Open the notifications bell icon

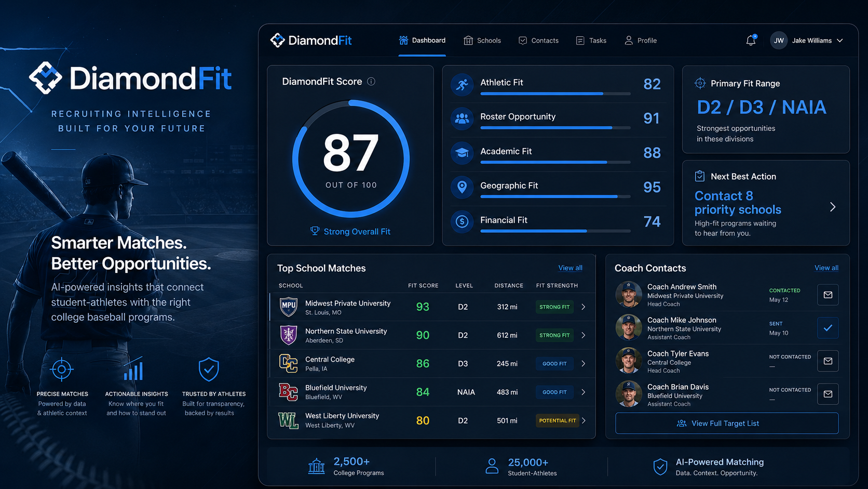coord(751,41)
